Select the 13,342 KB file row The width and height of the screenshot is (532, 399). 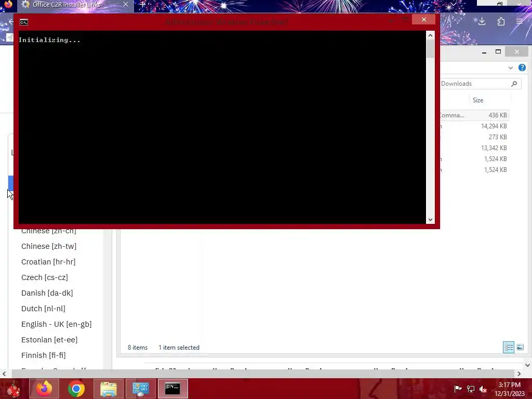(474, 148)
